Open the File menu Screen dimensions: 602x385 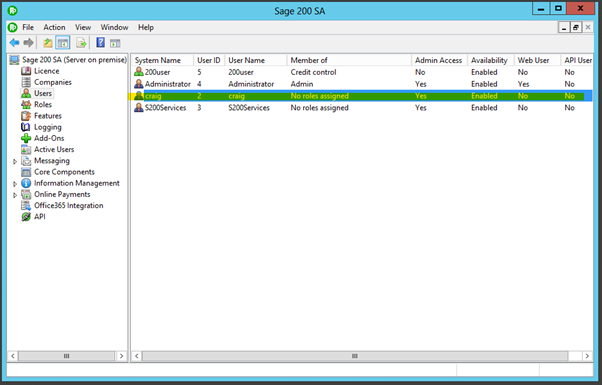click(x=28, y=27)
